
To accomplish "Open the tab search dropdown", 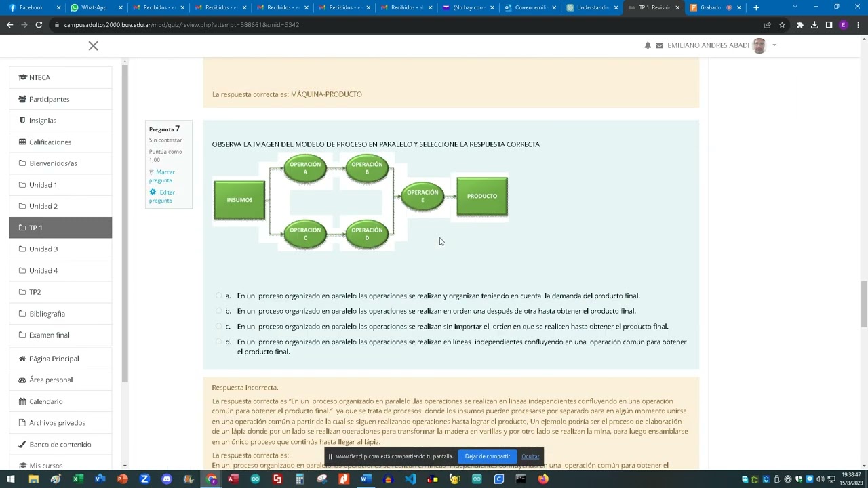I will click(x=795, y=7).
